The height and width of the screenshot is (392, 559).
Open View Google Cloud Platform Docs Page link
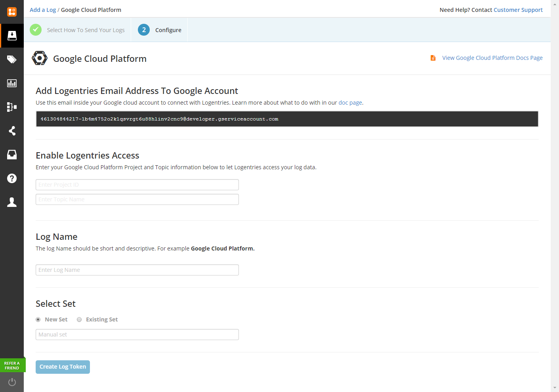tap(492, 58)
